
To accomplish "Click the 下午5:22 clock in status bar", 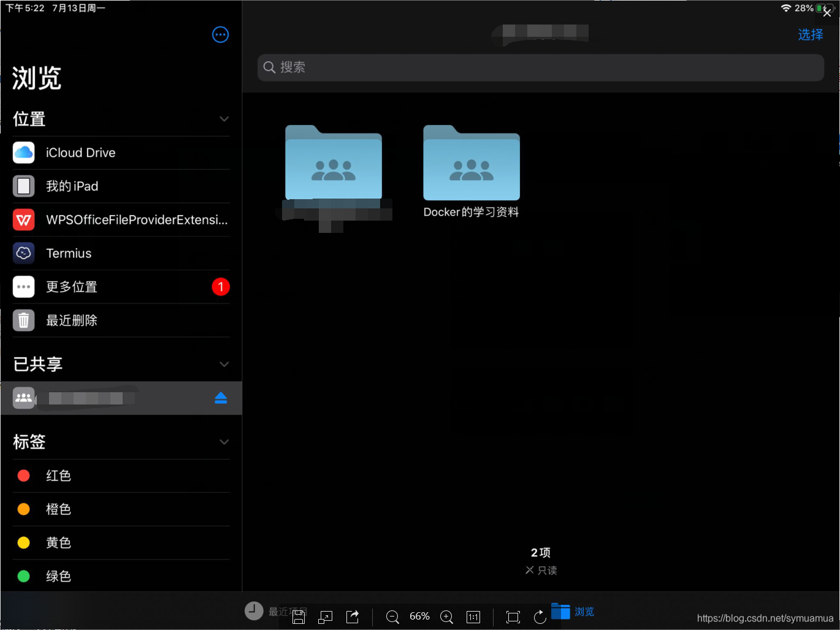I will (25, 8).
